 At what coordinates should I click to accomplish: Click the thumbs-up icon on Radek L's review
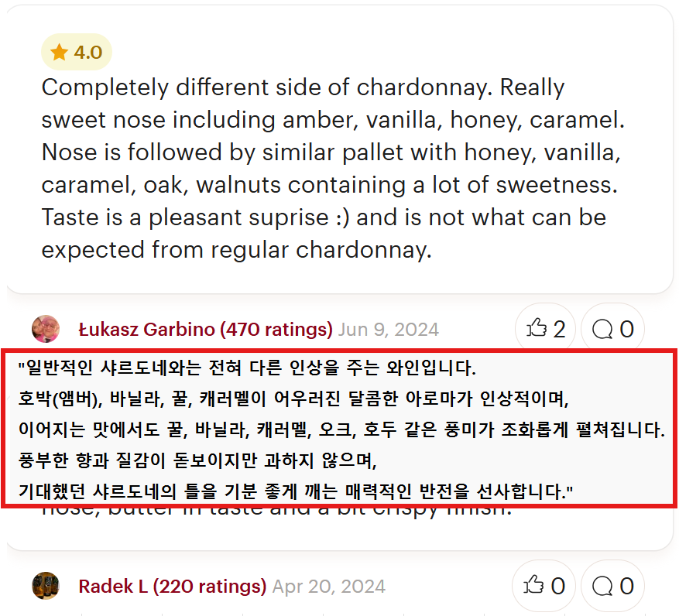(x=537, y=586)
